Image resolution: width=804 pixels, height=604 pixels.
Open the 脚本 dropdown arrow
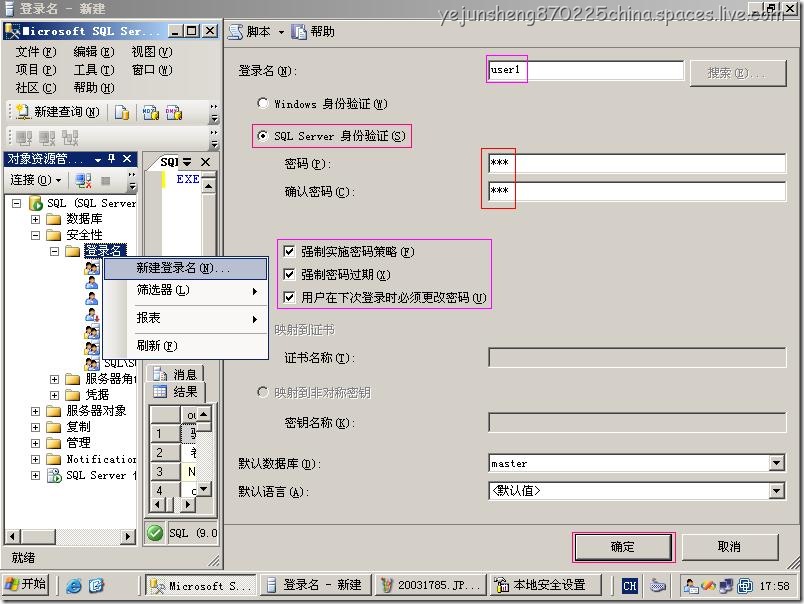click(x=281, y=32)
